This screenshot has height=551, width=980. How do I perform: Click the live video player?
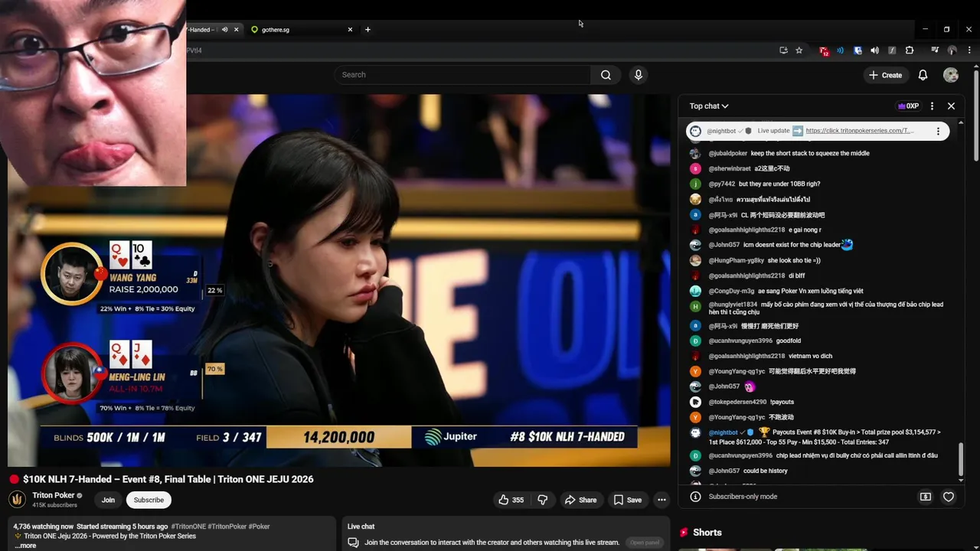(x=339, y=280)
